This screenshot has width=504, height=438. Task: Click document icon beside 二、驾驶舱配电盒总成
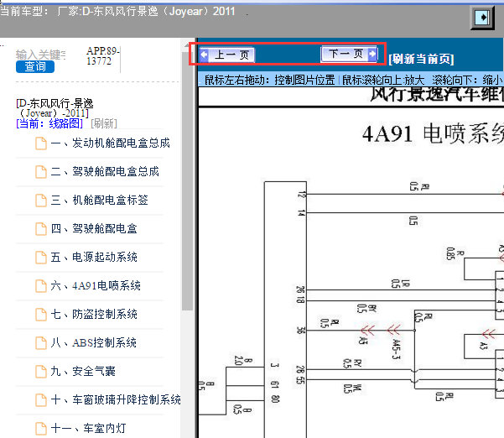pyautogui.click(x=41, y=172)
